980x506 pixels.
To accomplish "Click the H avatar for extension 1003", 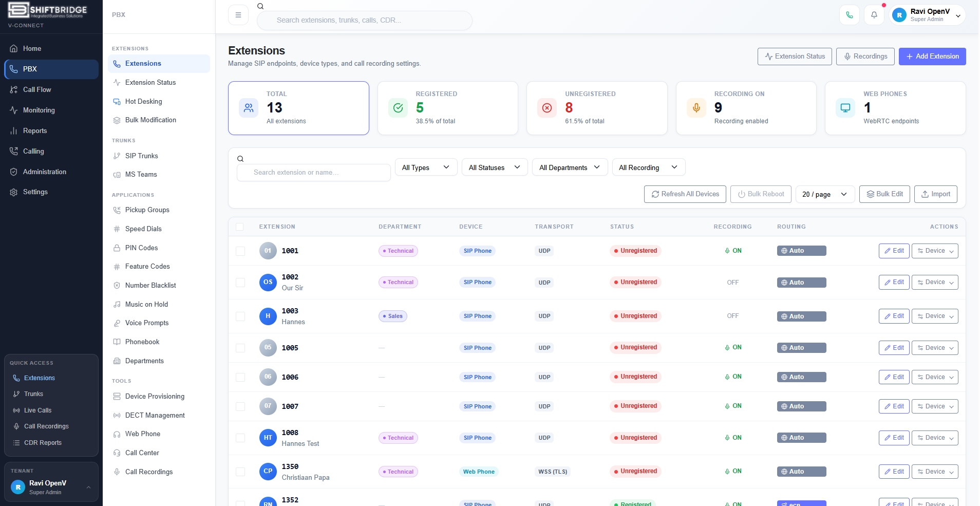I will pos(268,316).
